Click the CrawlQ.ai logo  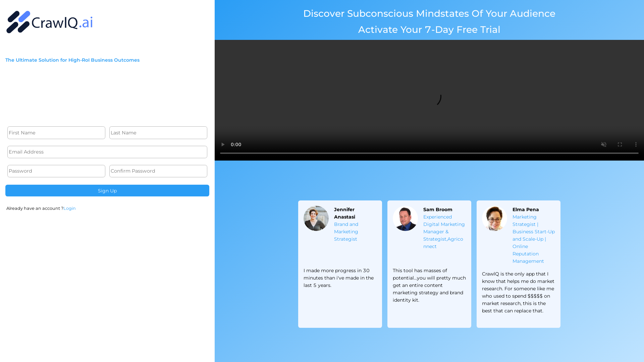click(x=50, y=22)
